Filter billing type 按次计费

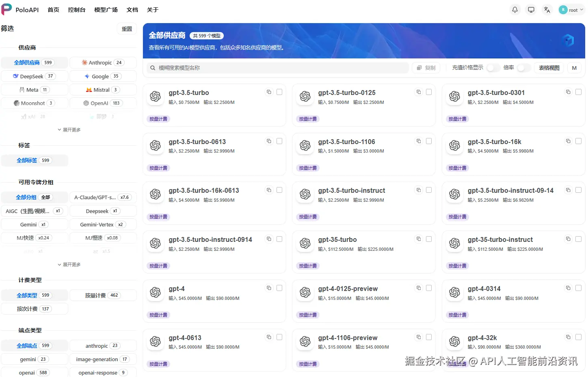pos(35,309)
